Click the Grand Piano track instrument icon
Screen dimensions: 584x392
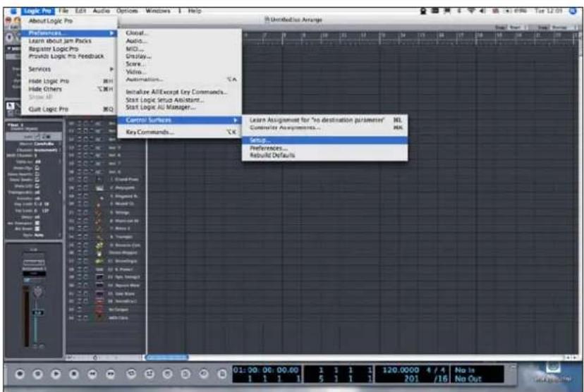(x=99, y=180)
